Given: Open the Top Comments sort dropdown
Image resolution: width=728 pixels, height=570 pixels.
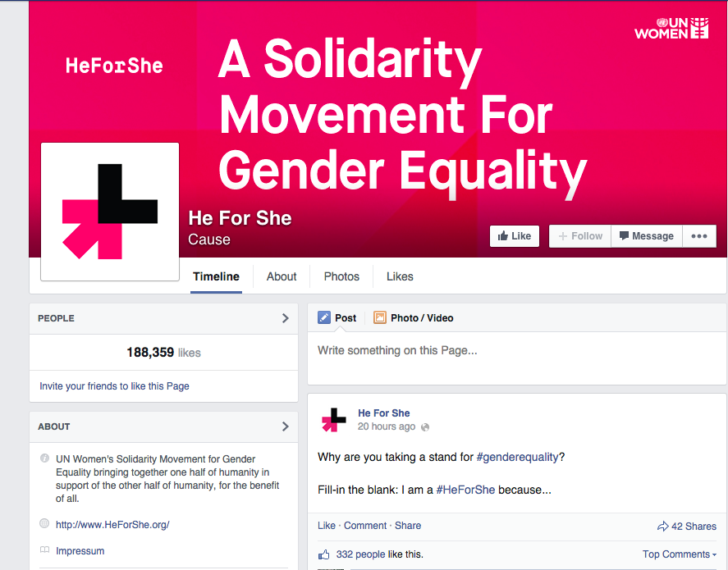Looking at the screenshot, I should tap(679, 554).
